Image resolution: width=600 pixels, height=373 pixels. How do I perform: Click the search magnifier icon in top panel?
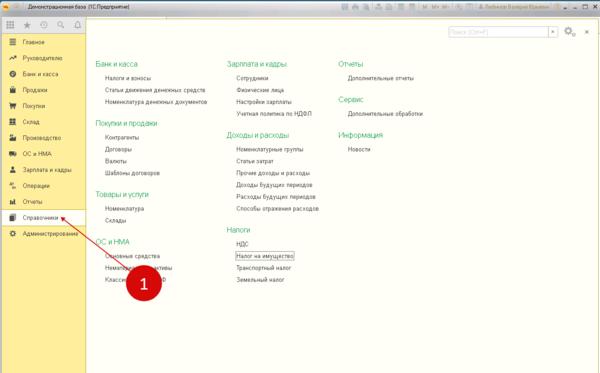[60, 25]
